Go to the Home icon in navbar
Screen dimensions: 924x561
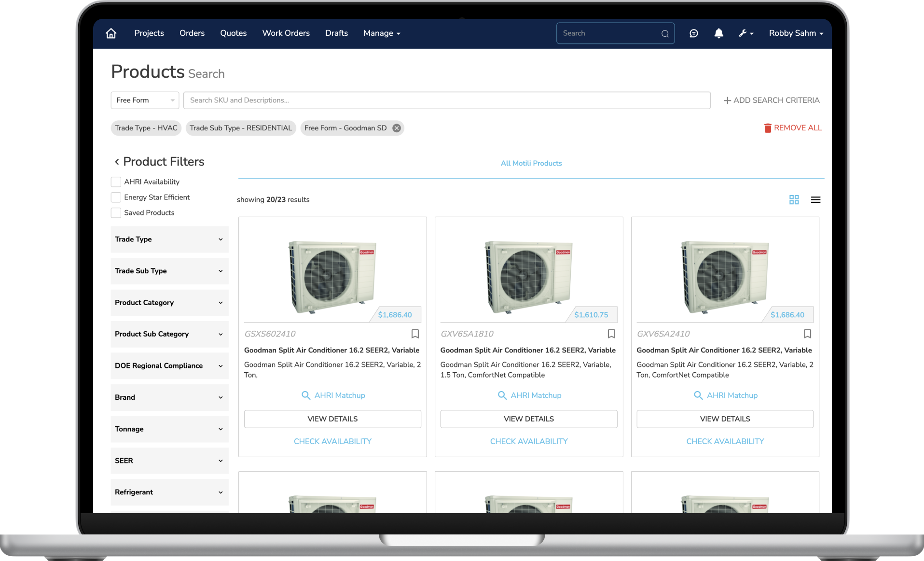(111, 33)
